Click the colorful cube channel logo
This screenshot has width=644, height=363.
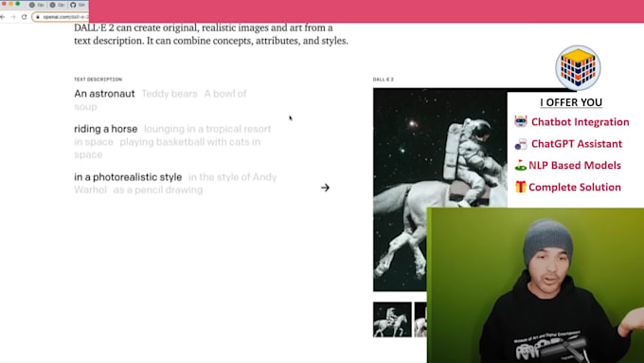[578, 68]
